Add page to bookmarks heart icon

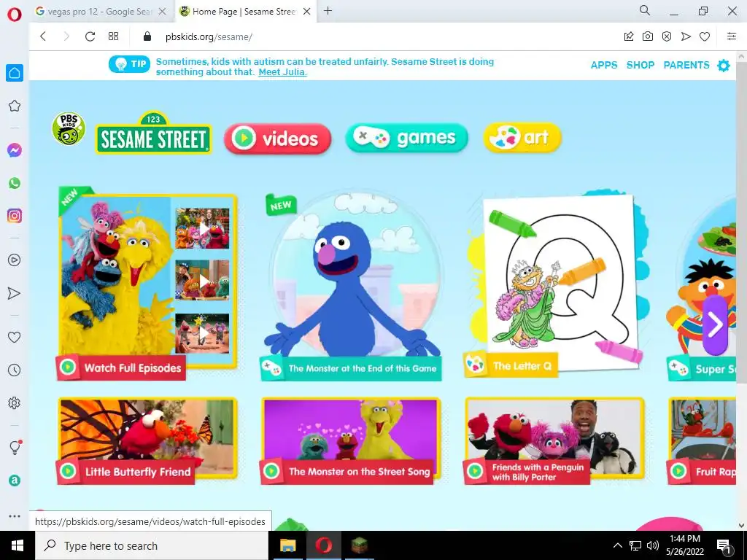(705, 36)
